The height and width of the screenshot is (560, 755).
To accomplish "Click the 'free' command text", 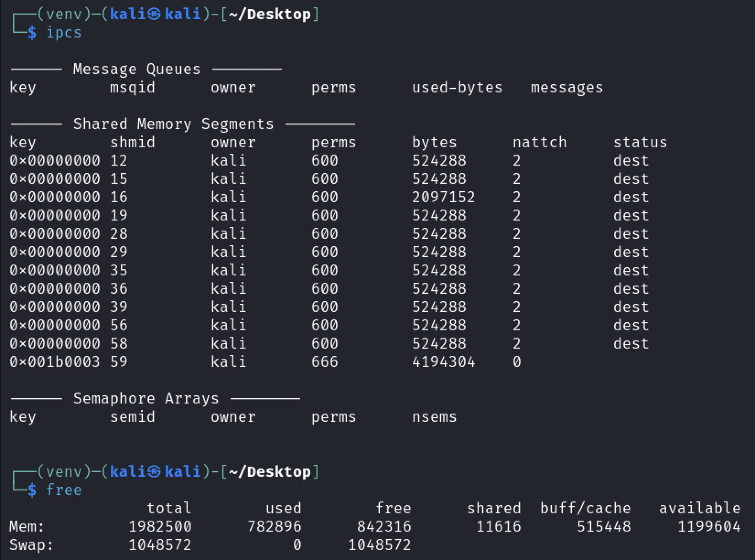I will [x=64, y=490].
